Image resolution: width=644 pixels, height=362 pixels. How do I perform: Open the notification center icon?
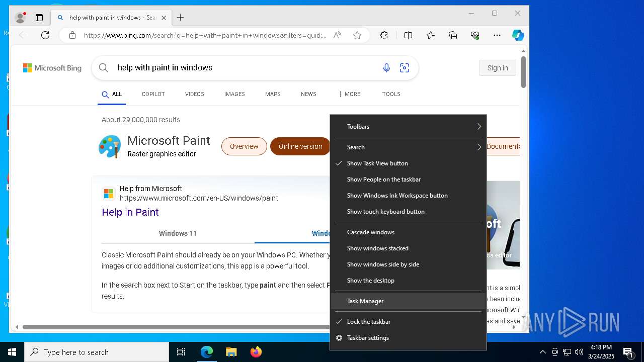coord(628,352)
